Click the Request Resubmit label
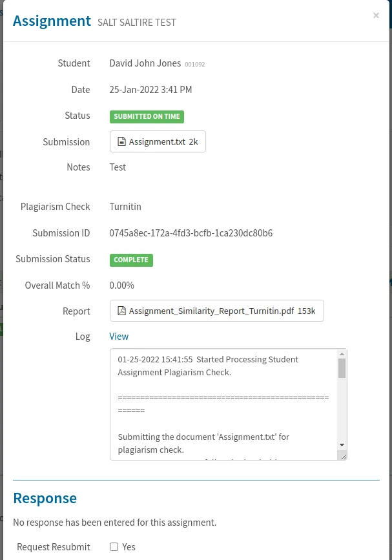Screen dimensions: 392x560 (x=54, y=547)
